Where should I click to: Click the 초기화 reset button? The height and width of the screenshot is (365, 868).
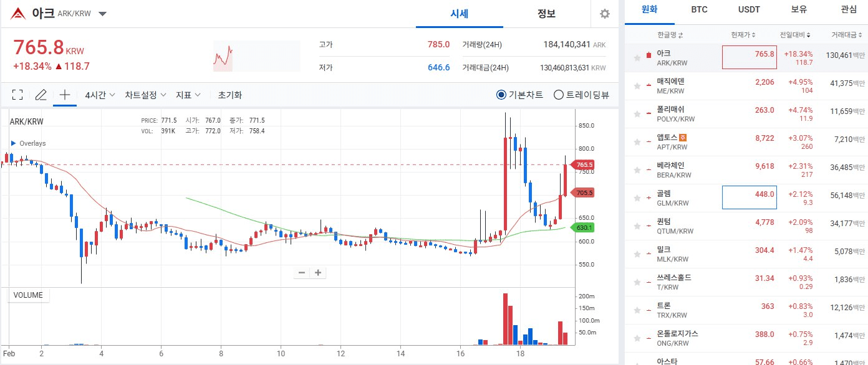(229, 95)
